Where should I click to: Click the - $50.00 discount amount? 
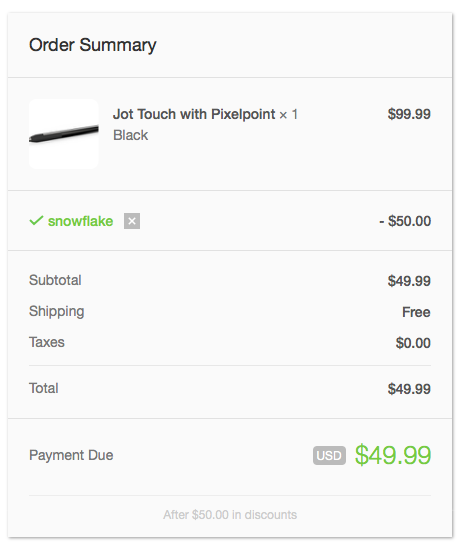point(405,221)
